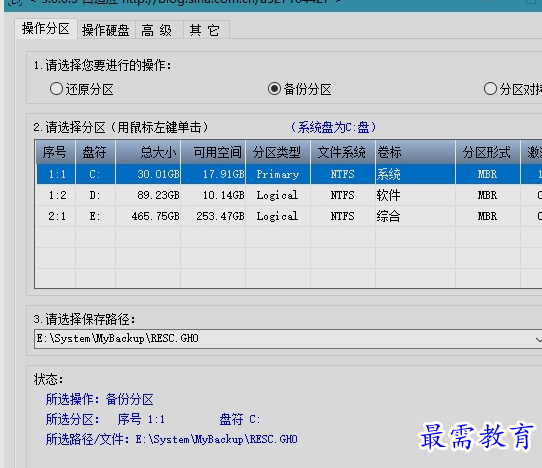
Task: Click NTFS cell in C: row
Action: pos(343,174)
